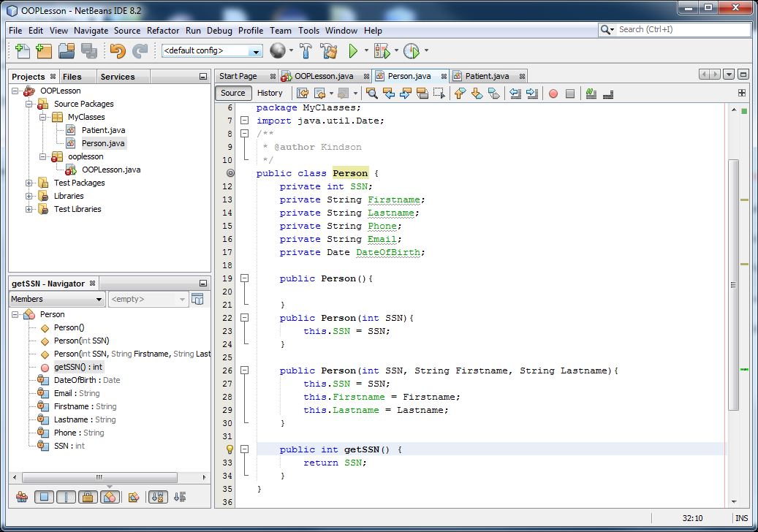Select the History view in the editor
This screenshot has height=532, width=758.
(x=270, y=93)
